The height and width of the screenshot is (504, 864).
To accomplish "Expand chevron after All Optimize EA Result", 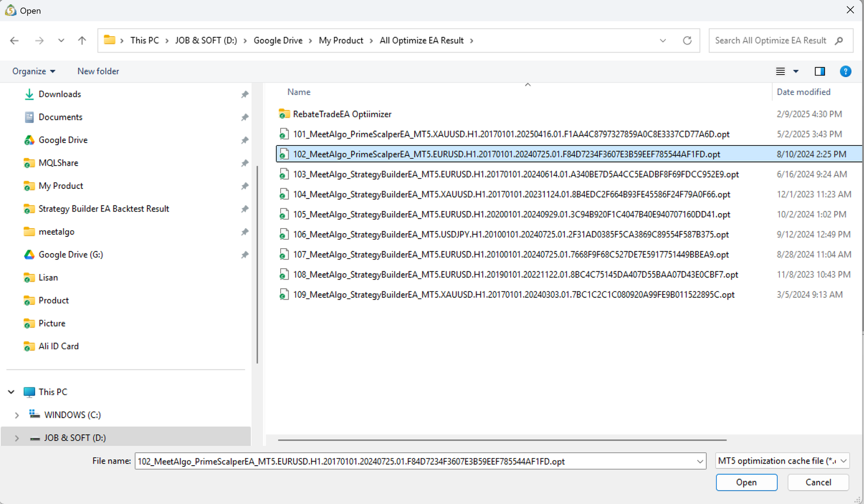I will pos(471,40).
